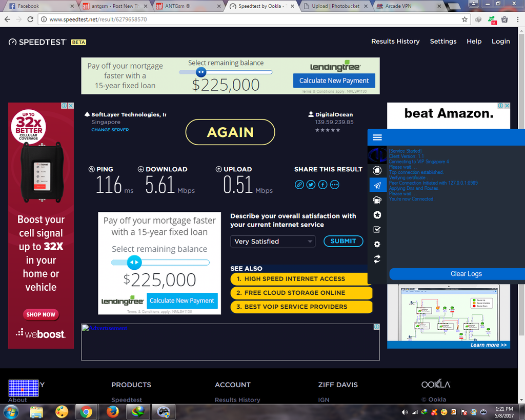Open the VPN gear settings icon
The width and height of the screenshot is (525, 420).
pos(377,245)
